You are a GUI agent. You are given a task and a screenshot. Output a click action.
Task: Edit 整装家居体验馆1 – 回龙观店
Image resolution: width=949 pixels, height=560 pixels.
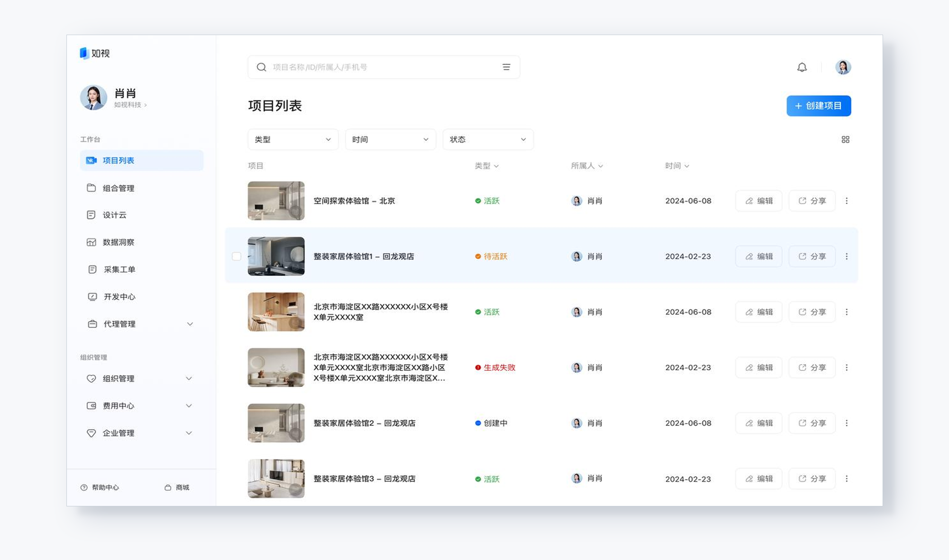pyautogui.click(x=759, y=257)
